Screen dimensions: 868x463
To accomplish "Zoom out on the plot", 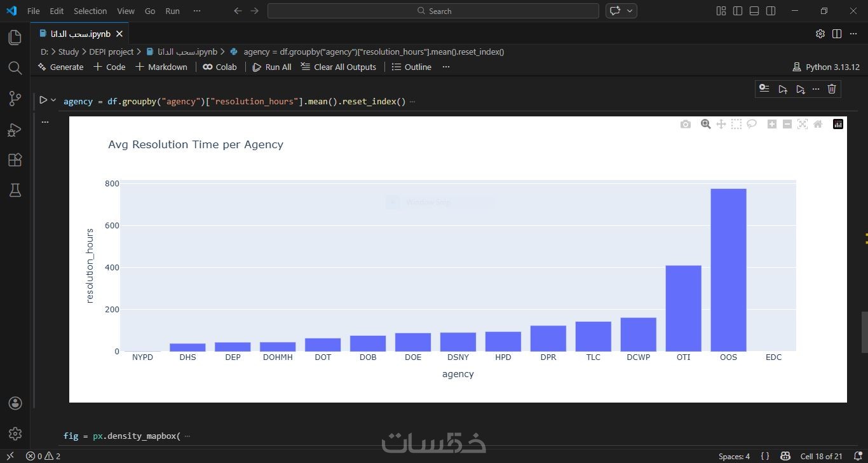I will [x=787, y=124].
